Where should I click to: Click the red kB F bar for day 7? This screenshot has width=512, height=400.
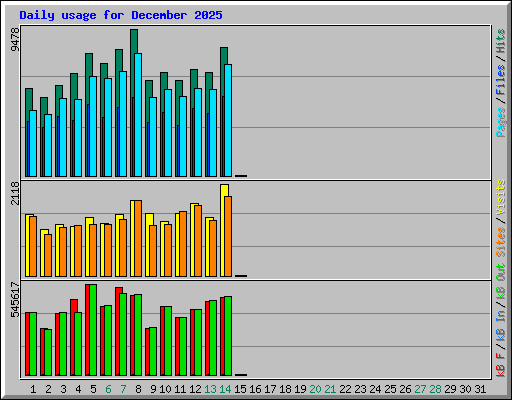point(118,331)
